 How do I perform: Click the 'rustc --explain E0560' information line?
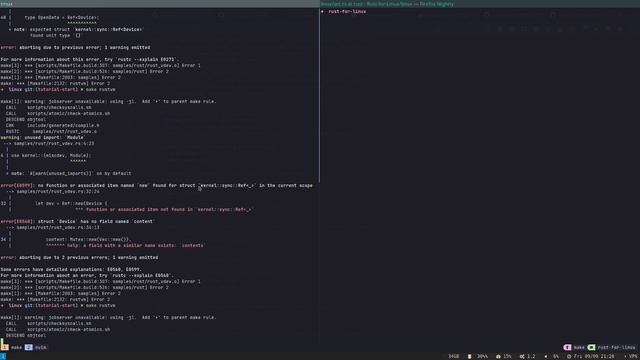(87, 276)
